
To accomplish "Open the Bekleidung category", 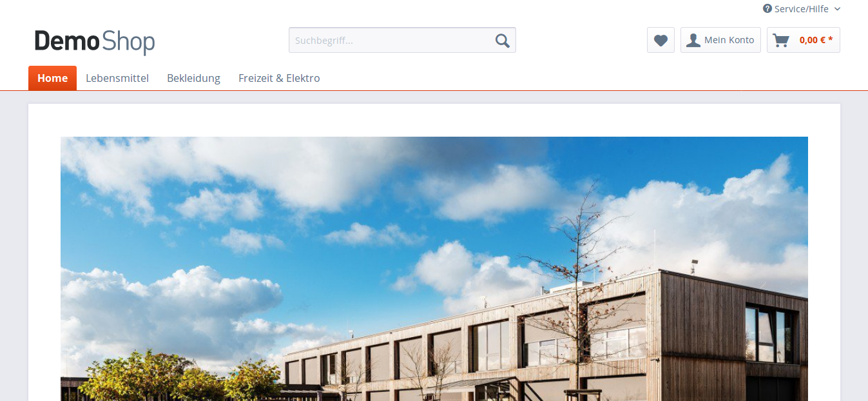I will pos(193,78).
